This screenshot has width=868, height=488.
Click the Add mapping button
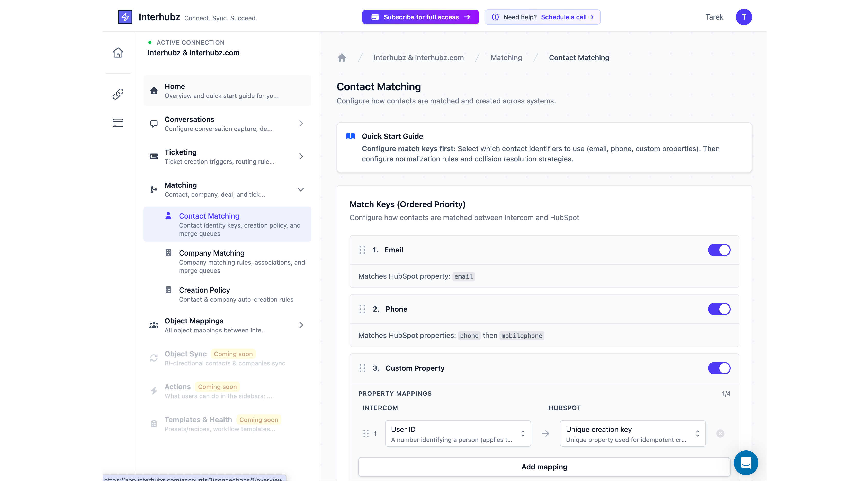pyautogui.click(x=544, y=467)
